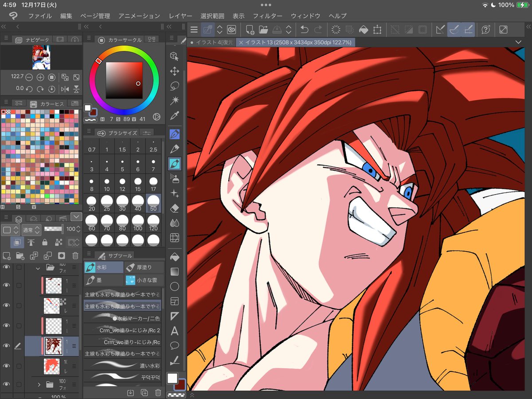Click Zoom out (minus) in the Navigator
The height and width of the screenshot is (399, 532).
(29, 77)
